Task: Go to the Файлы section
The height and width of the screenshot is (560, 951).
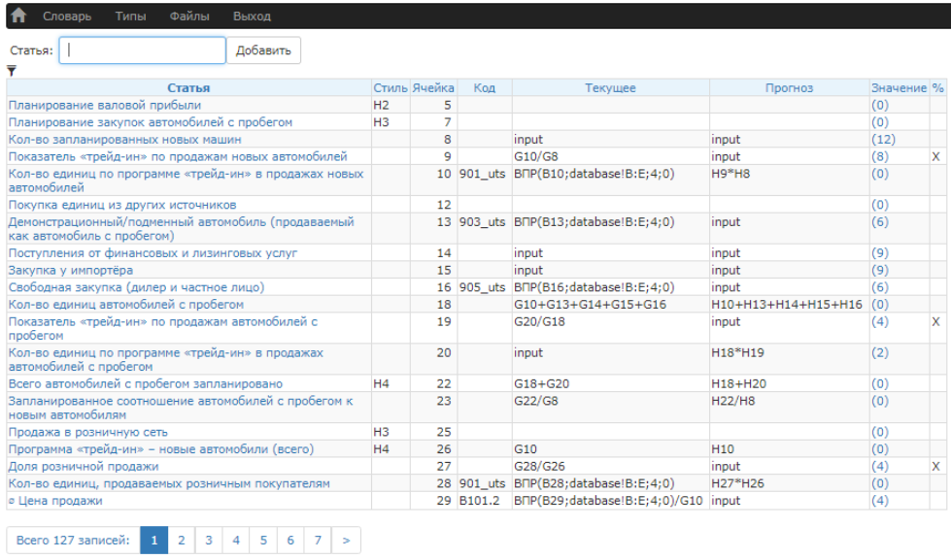Action: pos(188,16)
